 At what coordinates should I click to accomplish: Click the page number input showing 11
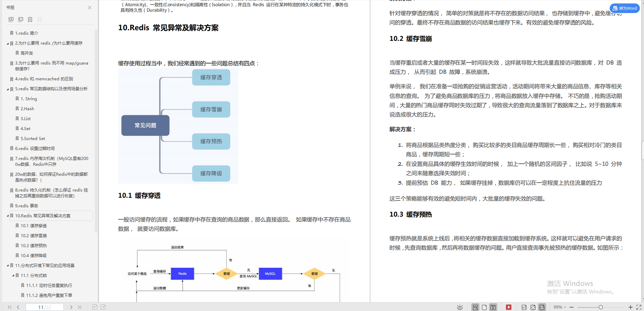click(45, 307)
